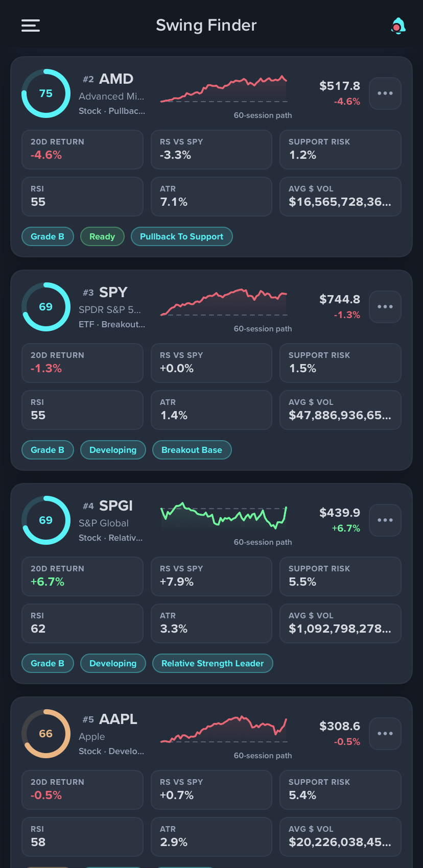Tap AMD Avg $ Vol $16,565,728,36... tile
423x868 pixels.
click(x=340, y=197)
